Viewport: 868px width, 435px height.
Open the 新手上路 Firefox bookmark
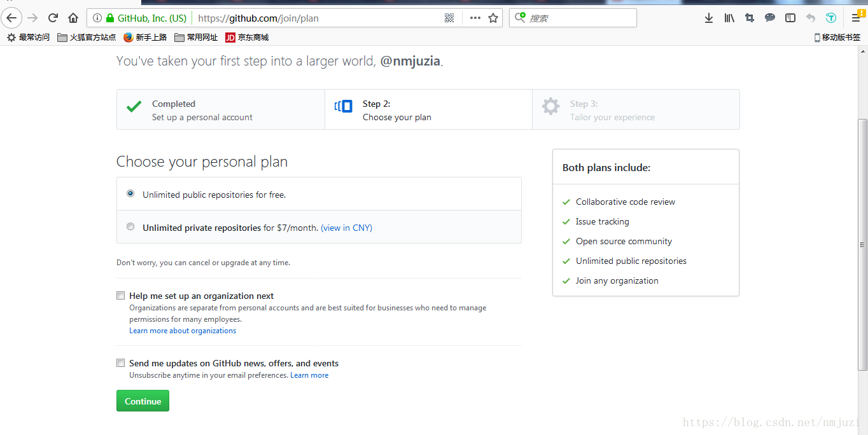point(145,38)
